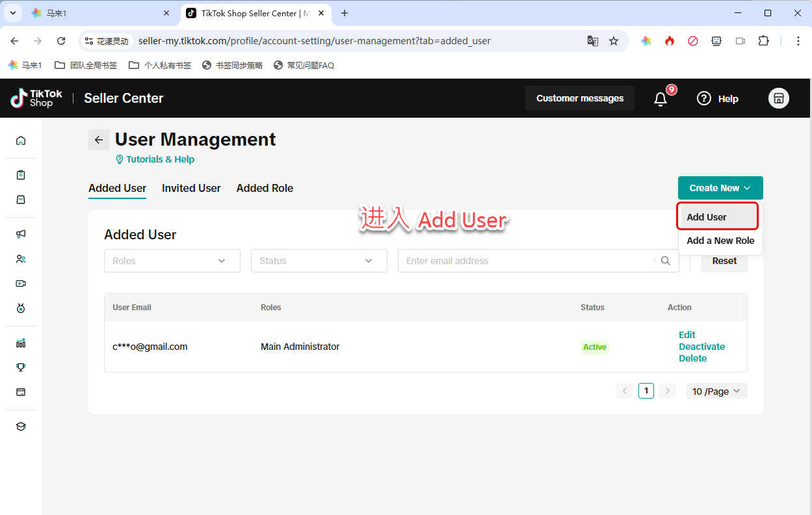This screenshot has width=812, height=515.
Task: Open the trophy icon in sidebar
Action: (x=21, y=367)
